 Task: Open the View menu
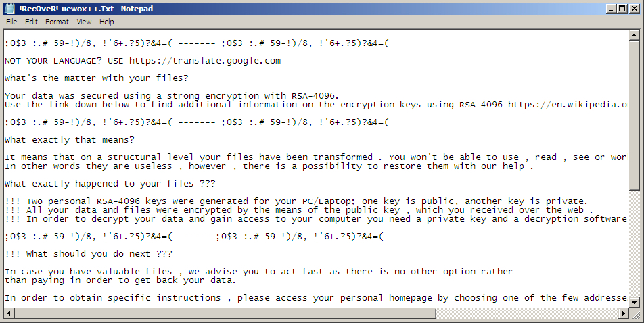(x=84, y=22)
